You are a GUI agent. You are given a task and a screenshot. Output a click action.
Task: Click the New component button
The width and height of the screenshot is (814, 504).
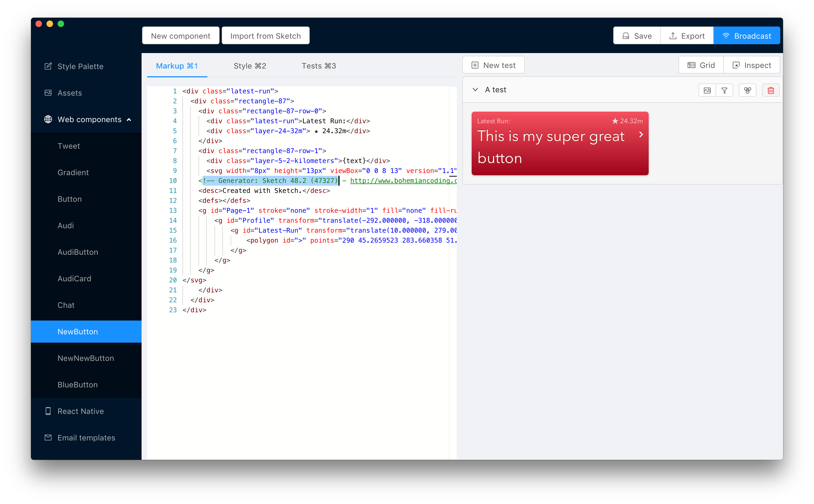coord(180,36)
